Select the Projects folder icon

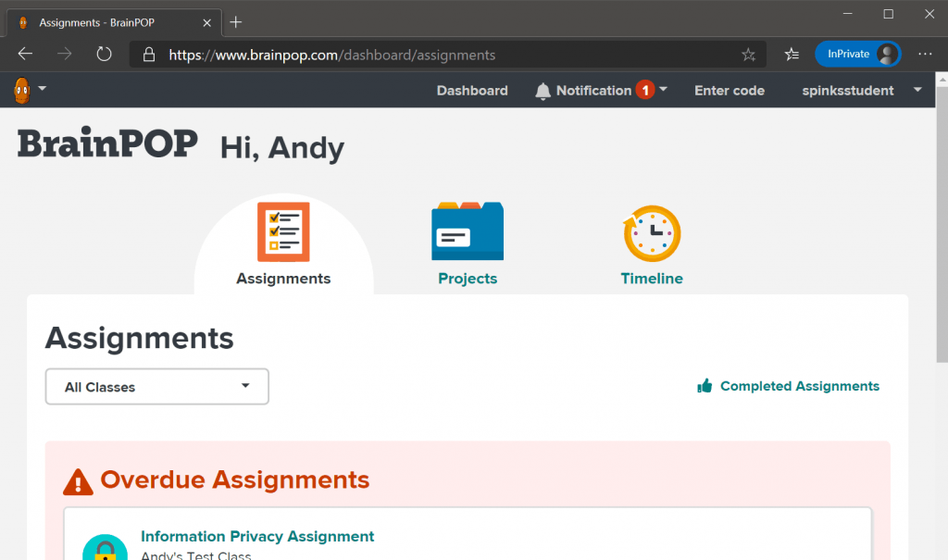(467, 230)
